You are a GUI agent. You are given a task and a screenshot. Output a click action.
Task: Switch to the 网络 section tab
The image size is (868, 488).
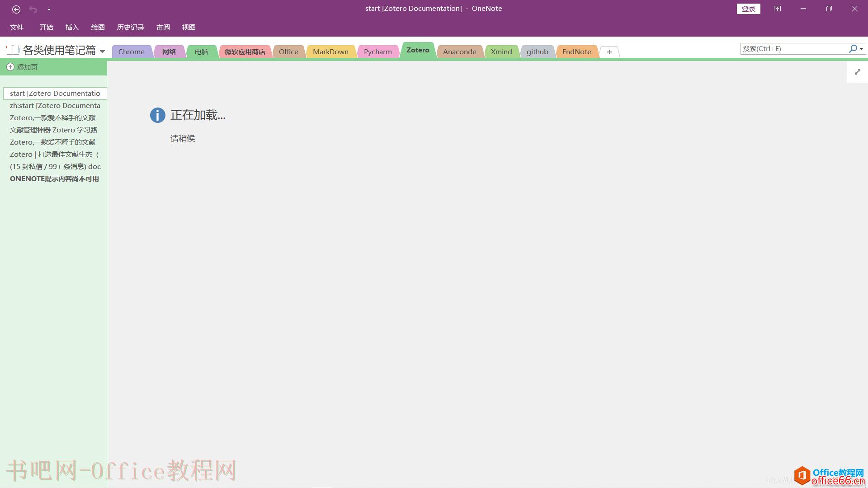(169, 52)
